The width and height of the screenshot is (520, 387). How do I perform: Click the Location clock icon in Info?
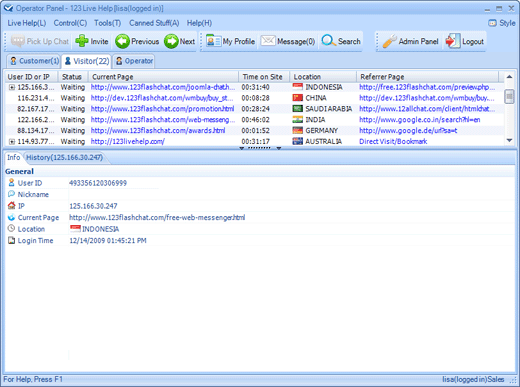pos(11,228)
